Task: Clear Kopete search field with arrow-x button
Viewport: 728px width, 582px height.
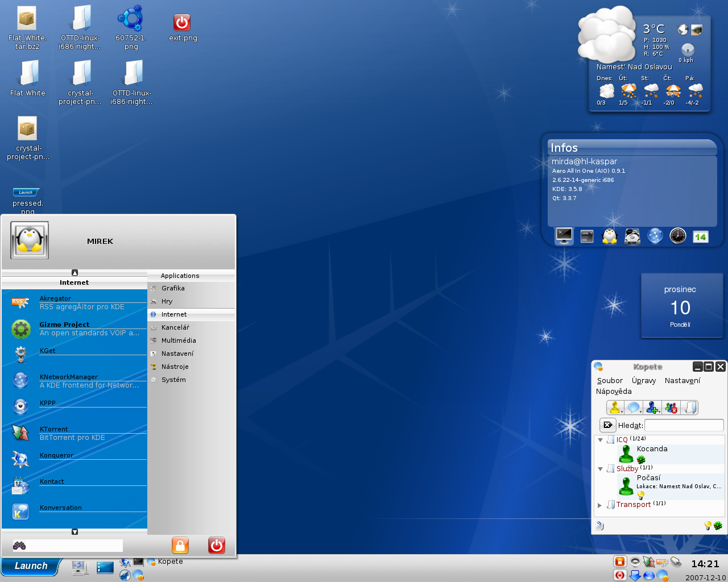Action: [x=608, y=425]
